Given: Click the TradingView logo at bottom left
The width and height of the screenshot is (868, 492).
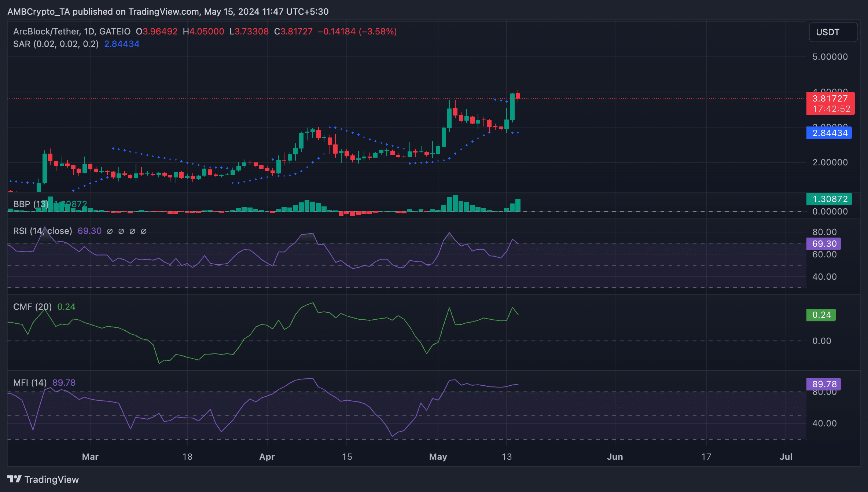Looking at the screenshot, I should click(43, 479).
